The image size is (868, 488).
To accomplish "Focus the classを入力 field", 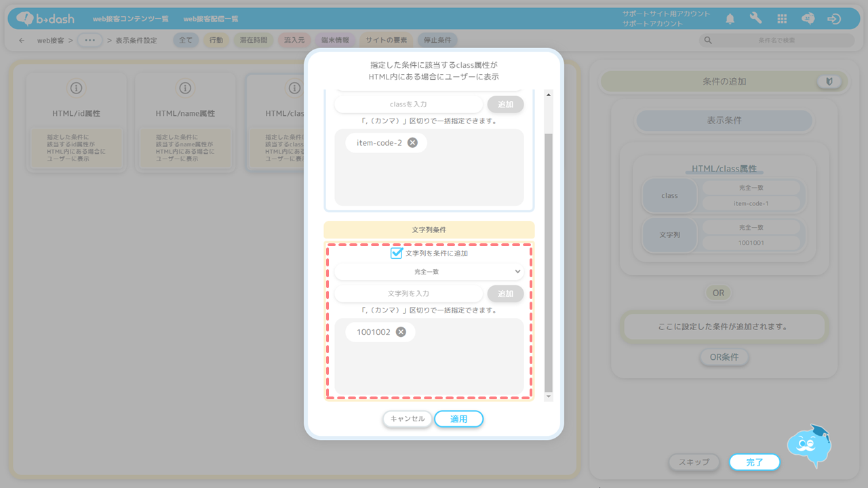I will coord(408,104).
